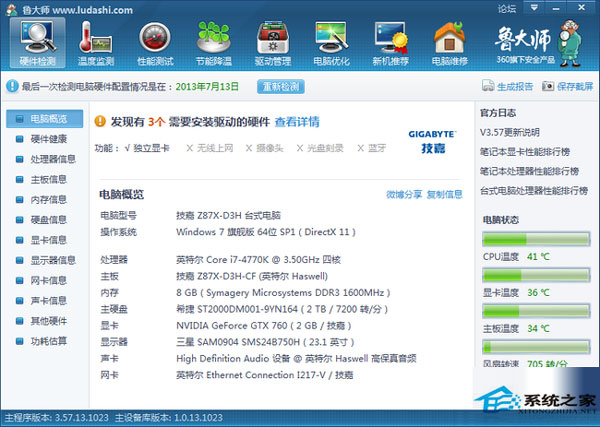This screenshot has width=600, height=427.
Task: Open V3.57更新说明 log entry
Action: coord(510,133)
